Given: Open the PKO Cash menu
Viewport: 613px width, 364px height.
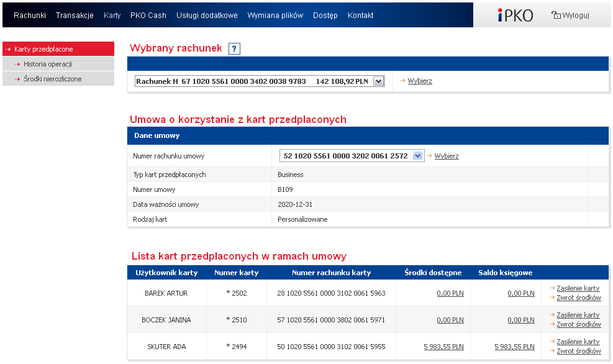Looking at the screenshot, I should point(148,16).
